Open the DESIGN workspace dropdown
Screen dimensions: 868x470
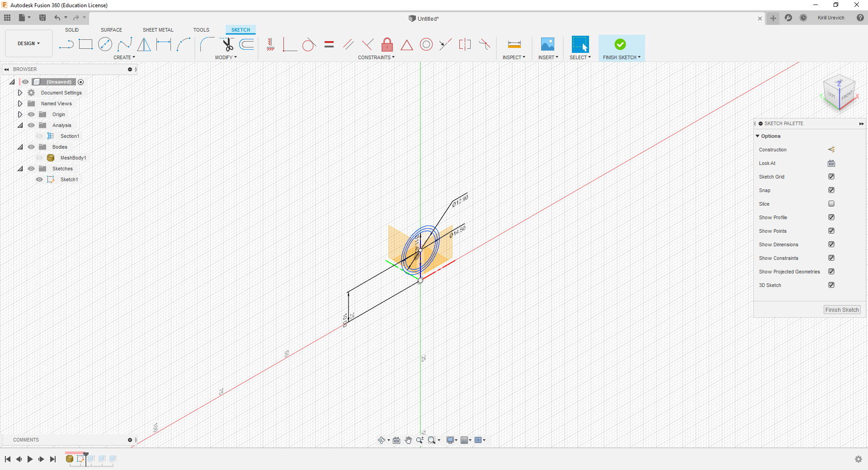[x=28, y=44]
